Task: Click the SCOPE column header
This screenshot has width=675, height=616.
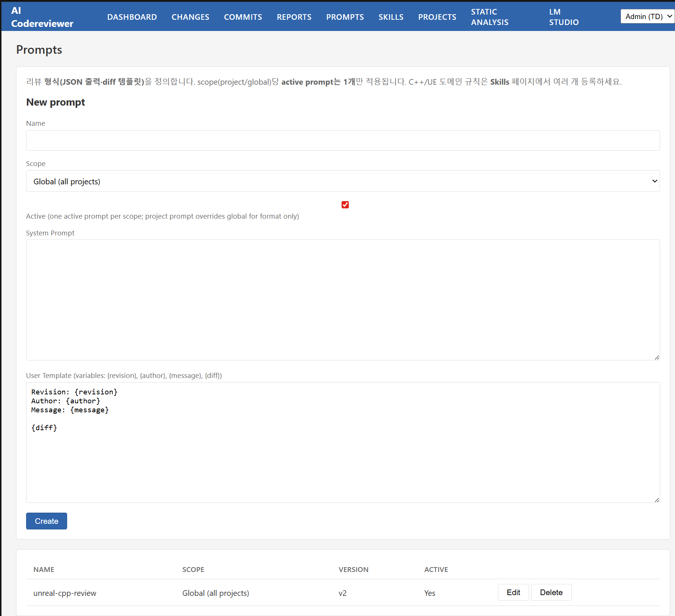Action: tap(193, 569)
